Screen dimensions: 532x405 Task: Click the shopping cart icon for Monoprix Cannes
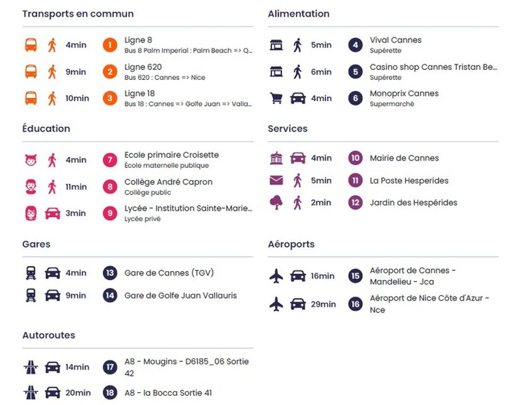[x=276, y=98]
